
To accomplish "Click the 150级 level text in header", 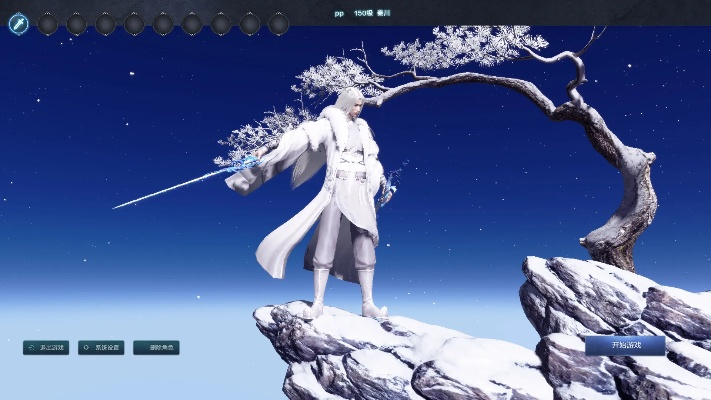I will click(x=362, y=14).
